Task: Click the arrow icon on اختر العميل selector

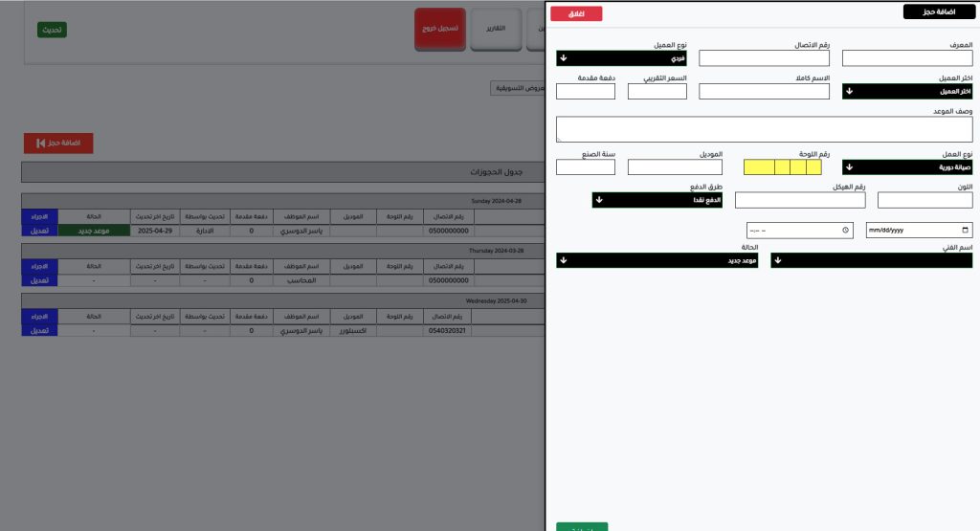Action: [x=850, y=92]
